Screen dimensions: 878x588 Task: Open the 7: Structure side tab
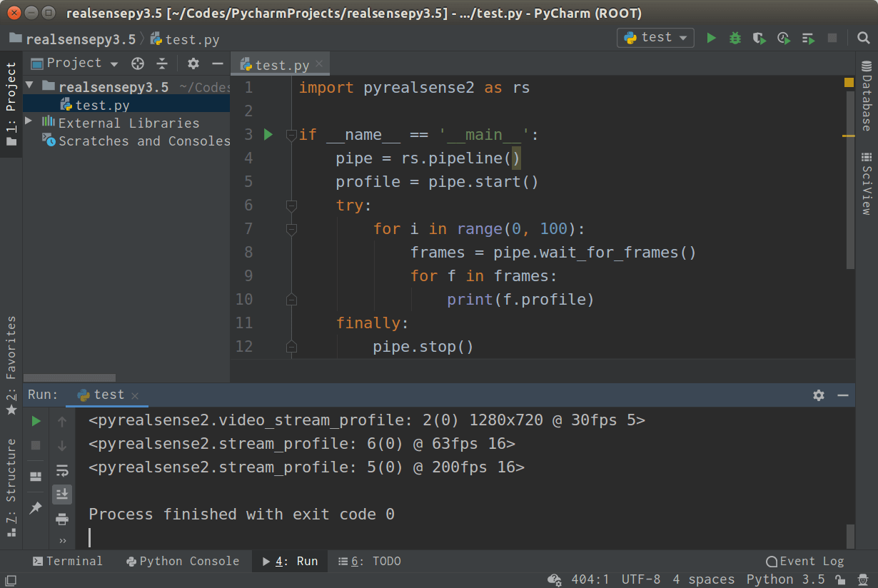pyautogui.click(x=11, y=487)
